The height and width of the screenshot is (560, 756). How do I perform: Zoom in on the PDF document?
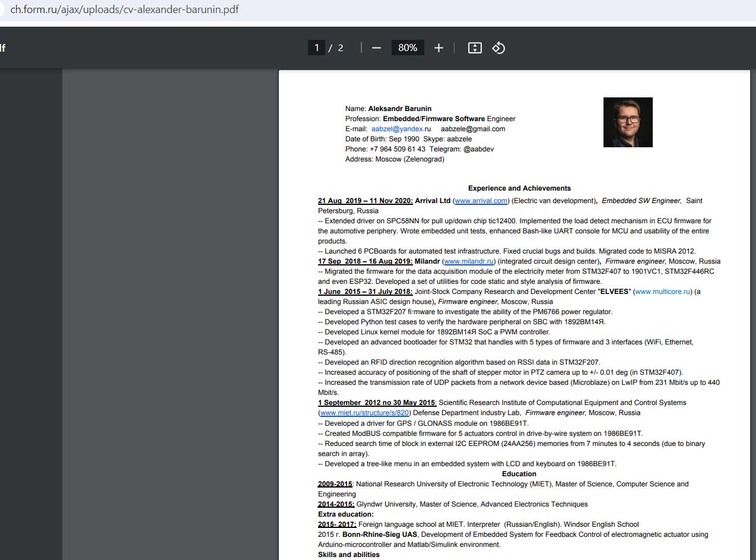439,48
